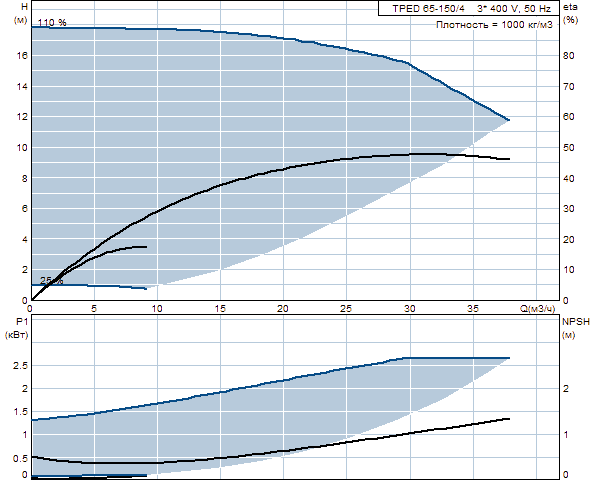Click the 1.5 tick on P1 axis
Screen dimensions: 592x480
pyautogui.click(x=20, y=412)
